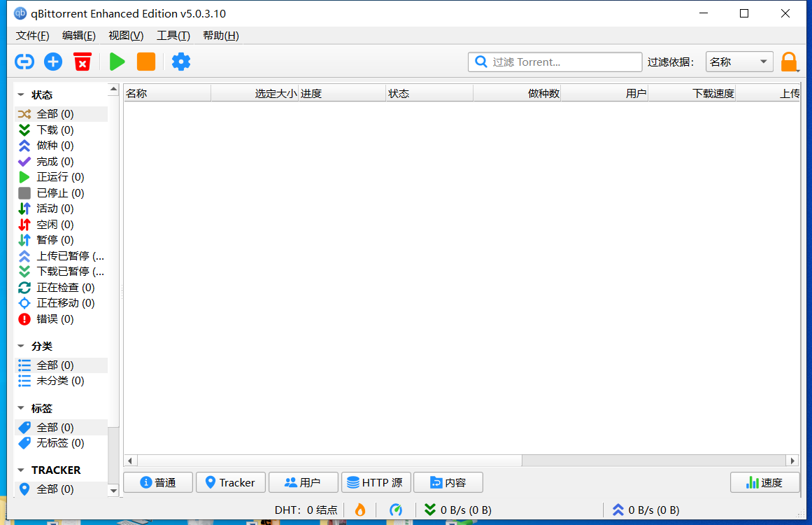Click the red delete torrent icon
Image resolution: width=812 pixels, height=525 pixels.
pyautogui.click(x=83, y=62)
